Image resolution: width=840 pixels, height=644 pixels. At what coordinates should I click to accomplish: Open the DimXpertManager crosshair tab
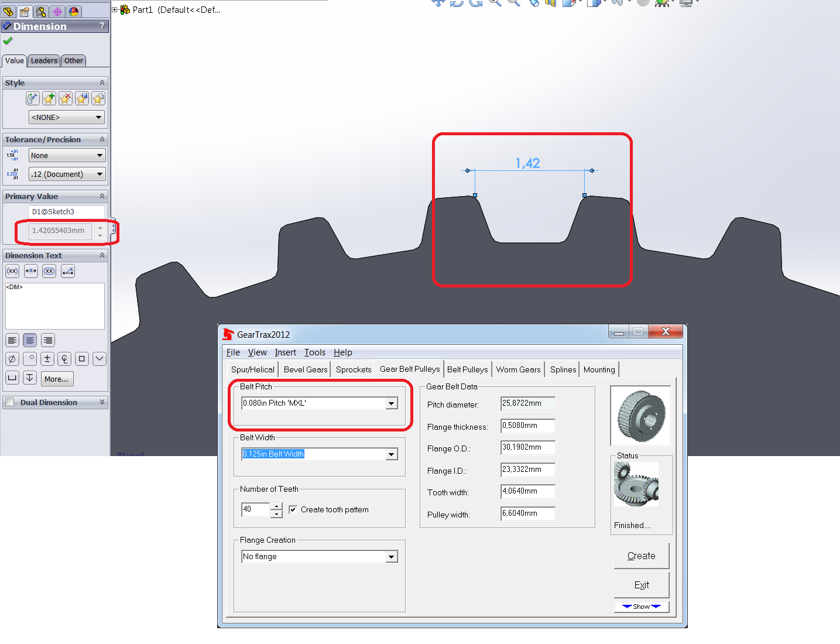pos(57,11)
